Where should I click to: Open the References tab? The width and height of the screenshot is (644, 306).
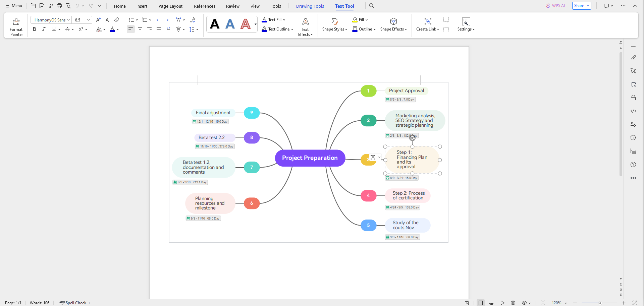[205, 6]
